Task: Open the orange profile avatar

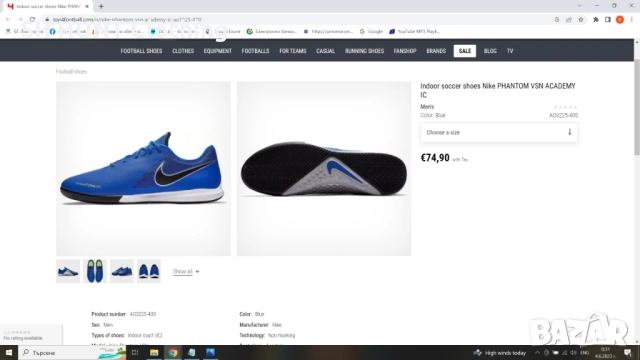Action: [x=620, y=19]
